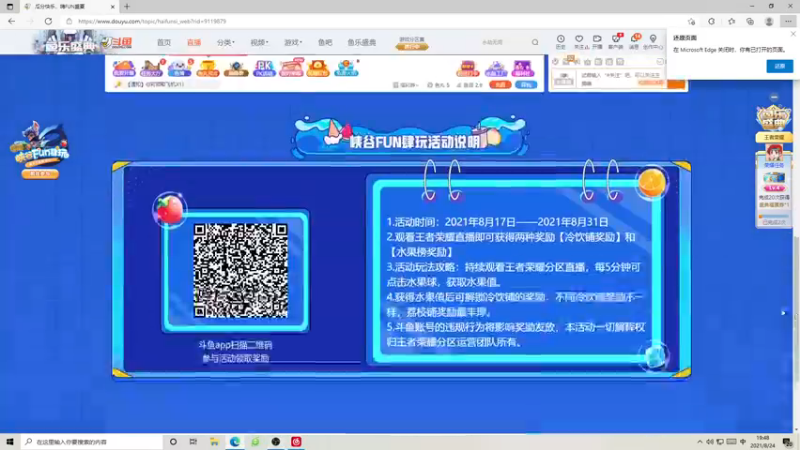This screenshot has width=800, height=450.
Task: Open the browser settings ellipsis menu
Action: tap(789, 21)
